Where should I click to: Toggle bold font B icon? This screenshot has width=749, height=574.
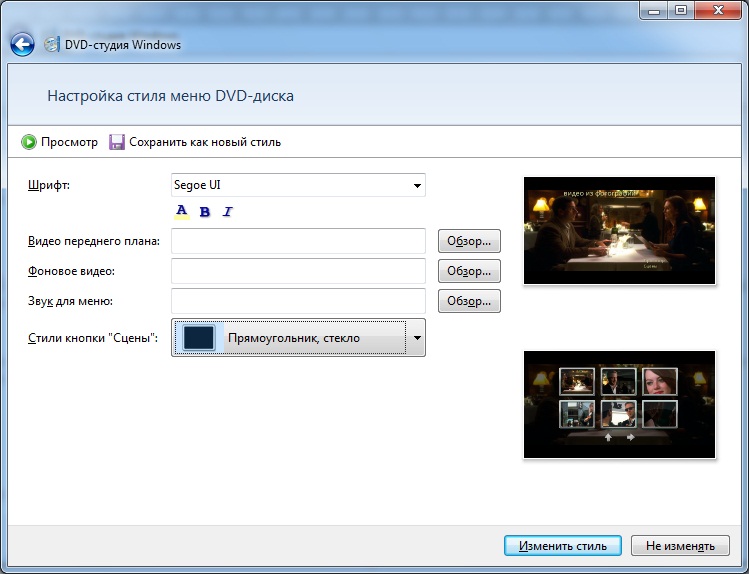204,212
